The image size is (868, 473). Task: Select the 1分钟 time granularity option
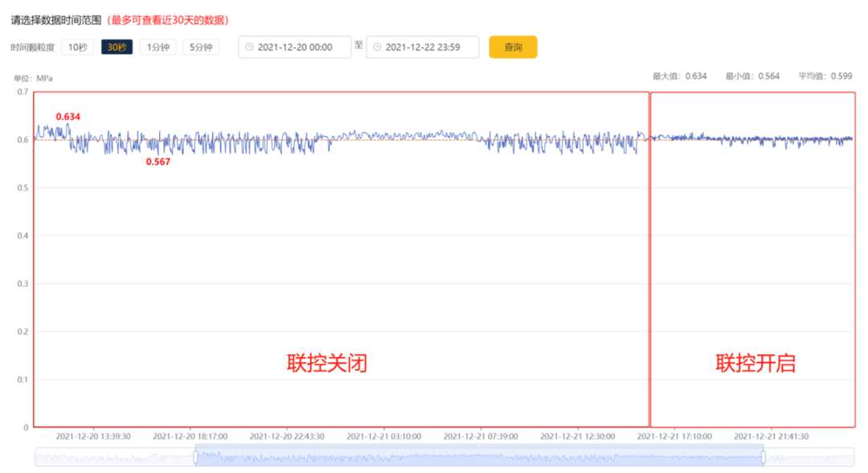tap(158, 47)
